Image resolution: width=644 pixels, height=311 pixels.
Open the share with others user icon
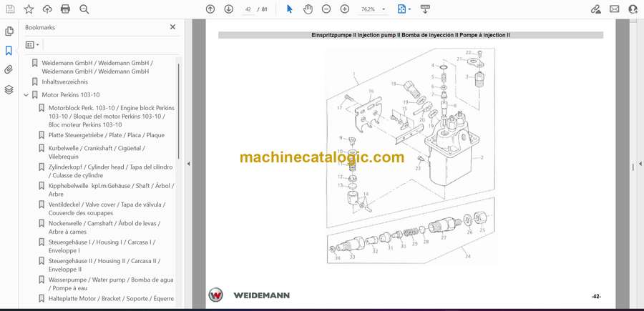(x=633, y=9)
